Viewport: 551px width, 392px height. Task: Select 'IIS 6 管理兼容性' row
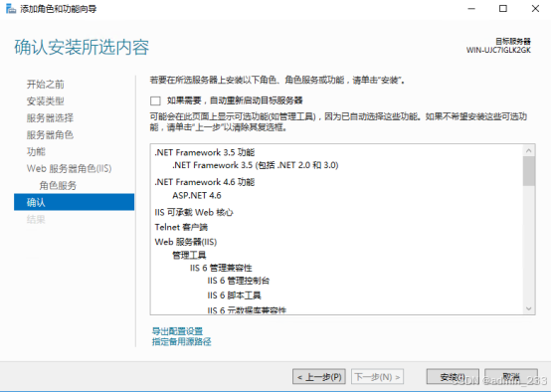pyautogui.click(x=221, y=268)
